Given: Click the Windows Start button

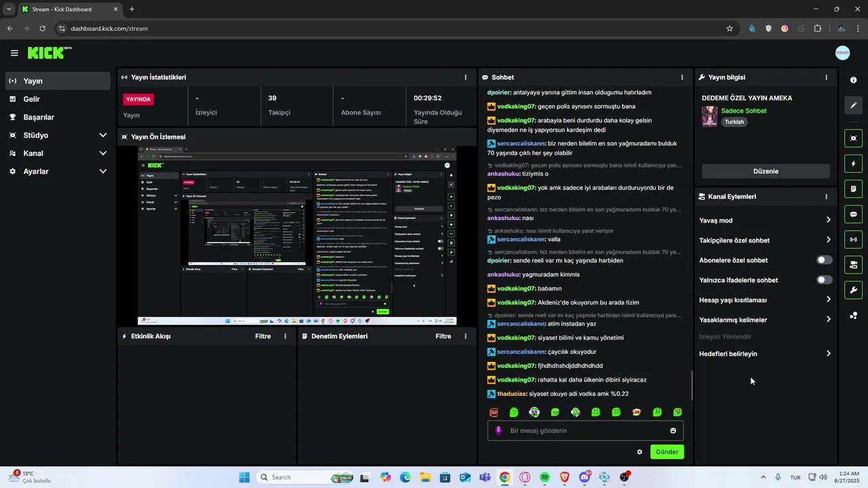Looking at the screenshot, I should point(244,477).
